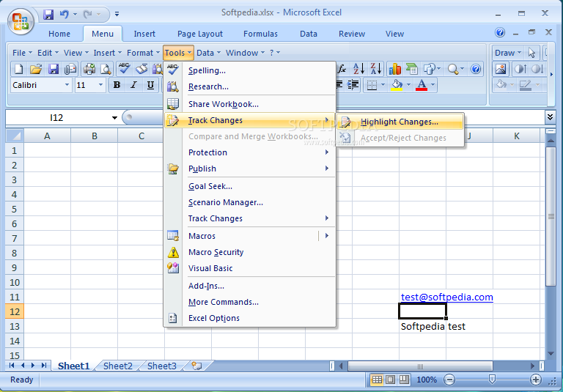Click the round Office button

21,21
